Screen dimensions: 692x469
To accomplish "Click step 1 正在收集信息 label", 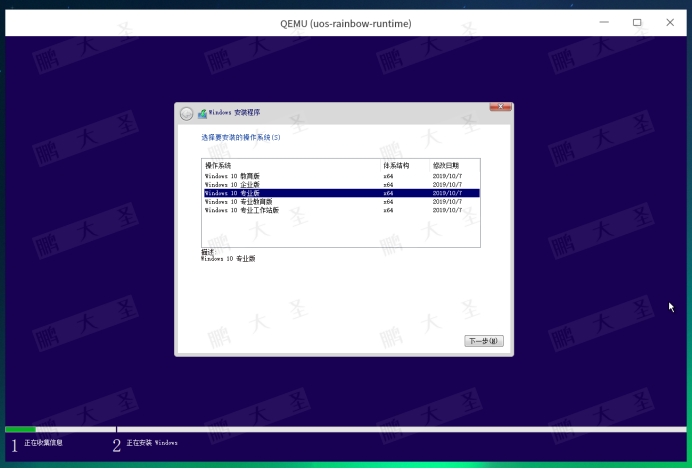I will (x=43, y=443).
